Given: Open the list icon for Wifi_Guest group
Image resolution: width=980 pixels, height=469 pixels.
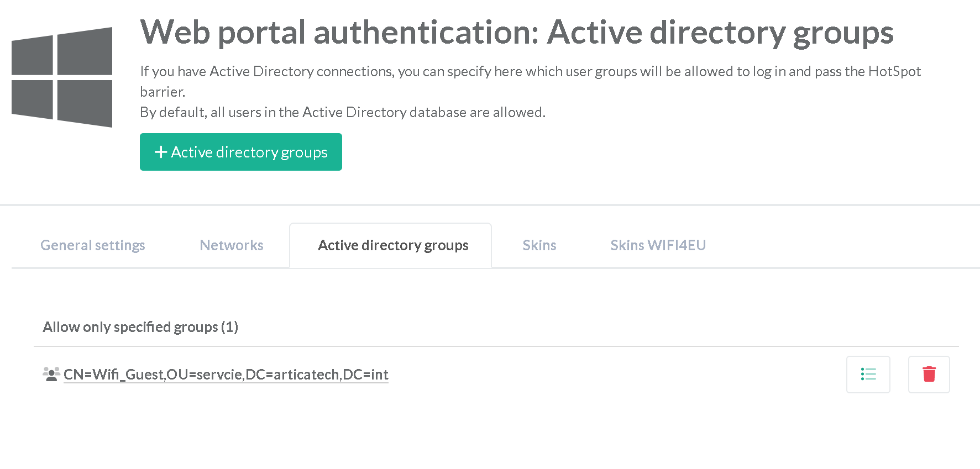Looking at the screenshot, I should (x=868, y=375).
